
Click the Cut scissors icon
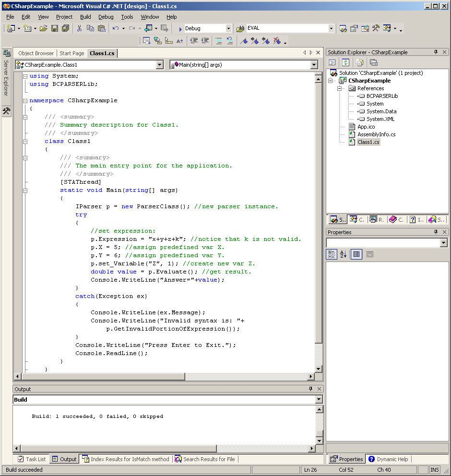(x=80, y=28)
